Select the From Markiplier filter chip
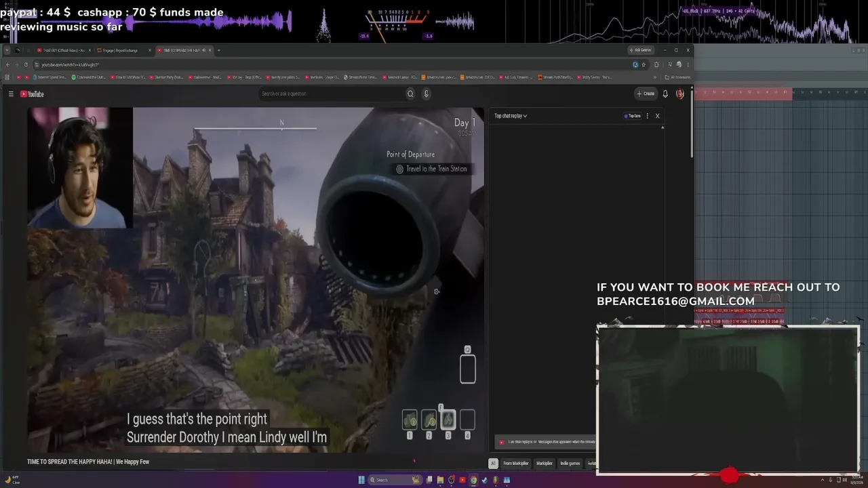 pos(515,464)
